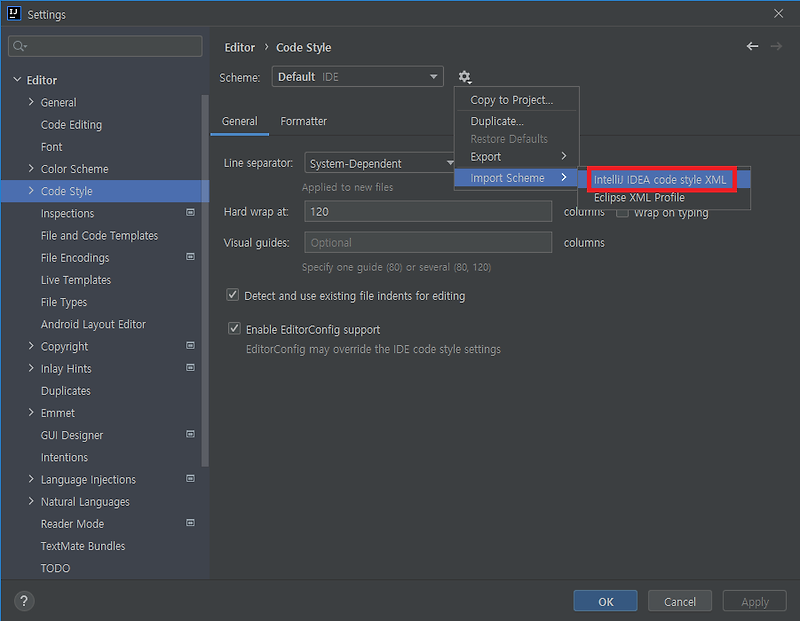Click the IntelliJ IDEA logo icon
Screen dimensions: 800x621
(12, 14)
